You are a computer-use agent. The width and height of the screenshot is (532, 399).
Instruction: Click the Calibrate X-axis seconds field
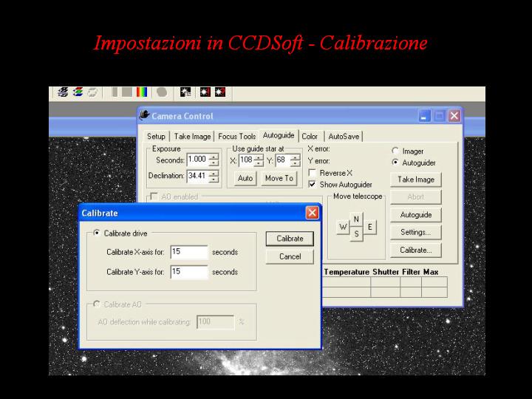tap(189, 252)
